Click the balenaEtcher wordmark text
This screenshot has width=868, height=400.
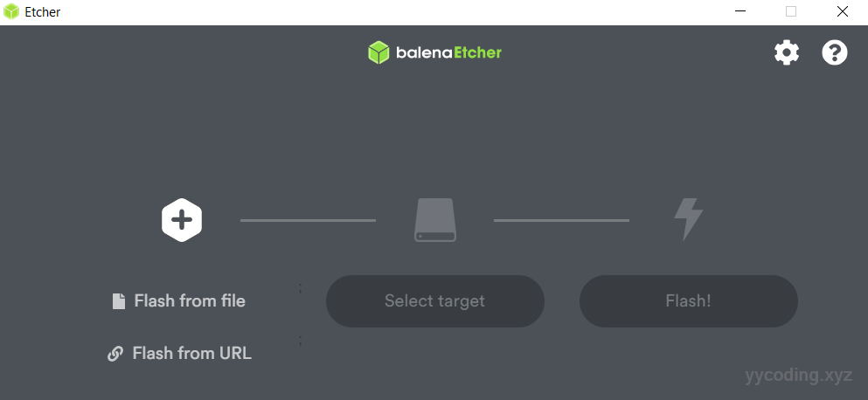(x=448, y=52)
